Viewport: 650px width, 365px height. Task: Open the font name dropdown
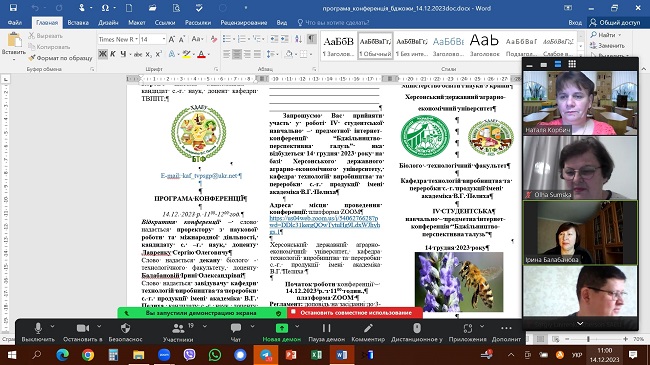click(x=136, y=39)
